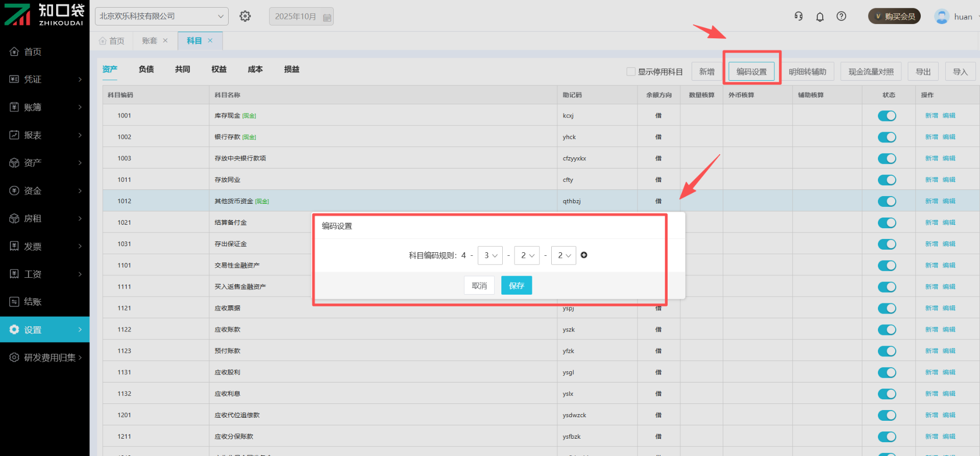Click the help question mark icon
Image resolution: width=980 pixels, height=456 pixels.
coord(841,16)
